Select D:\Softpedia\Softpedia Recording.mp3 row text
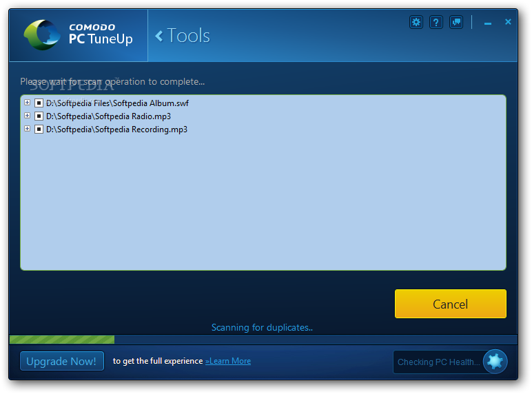 point(116,129)
